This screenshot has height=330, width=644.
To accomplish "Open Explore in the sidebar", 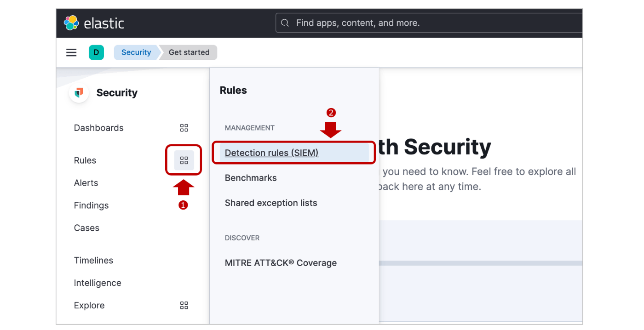I will (89, 306).
